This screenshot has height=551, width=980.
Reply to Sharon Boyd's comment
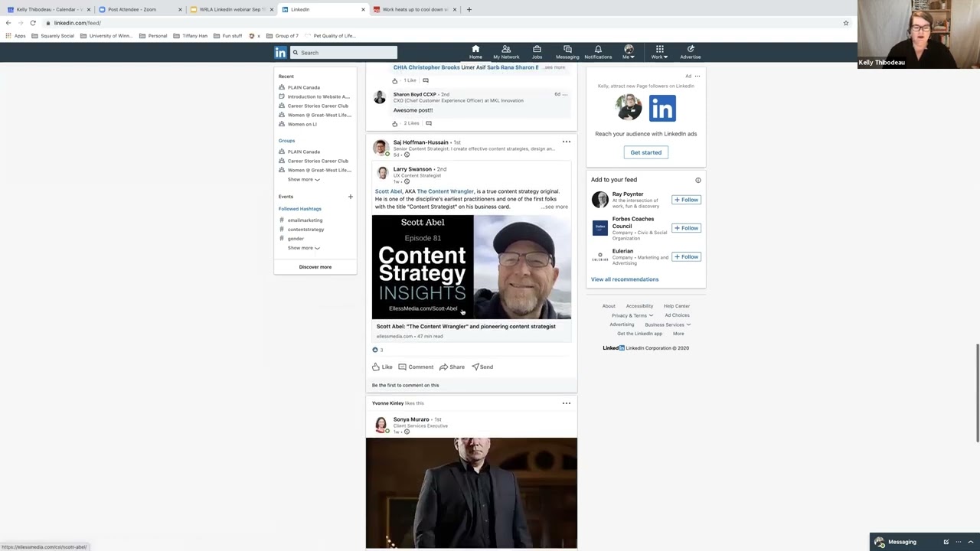point(429,123)
